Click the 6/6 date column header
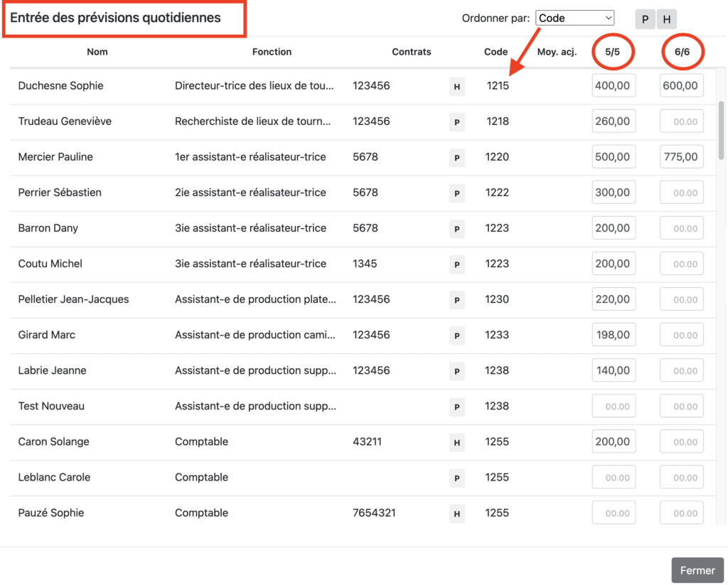 coord(682,52)
